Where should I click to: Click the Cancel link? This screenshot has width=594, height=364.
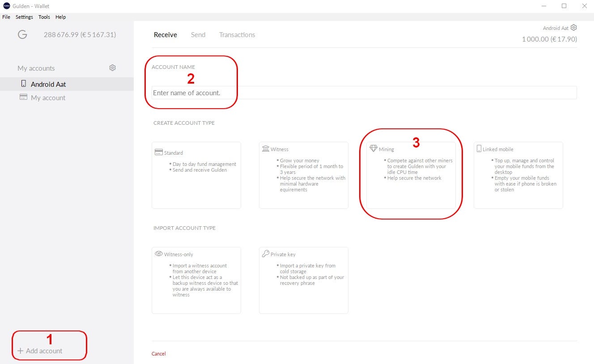click(x=159, y=354)
